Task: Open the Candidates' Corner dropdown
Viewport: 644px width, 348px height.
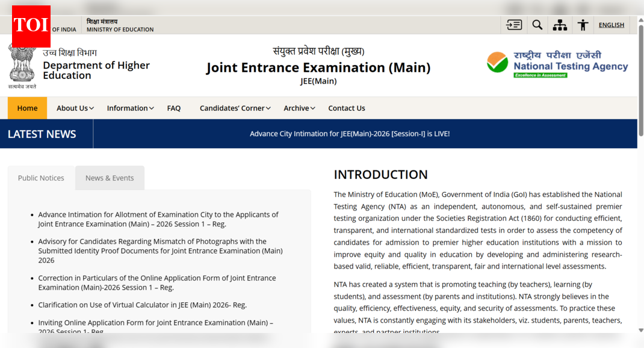Action: pos(233,108)
